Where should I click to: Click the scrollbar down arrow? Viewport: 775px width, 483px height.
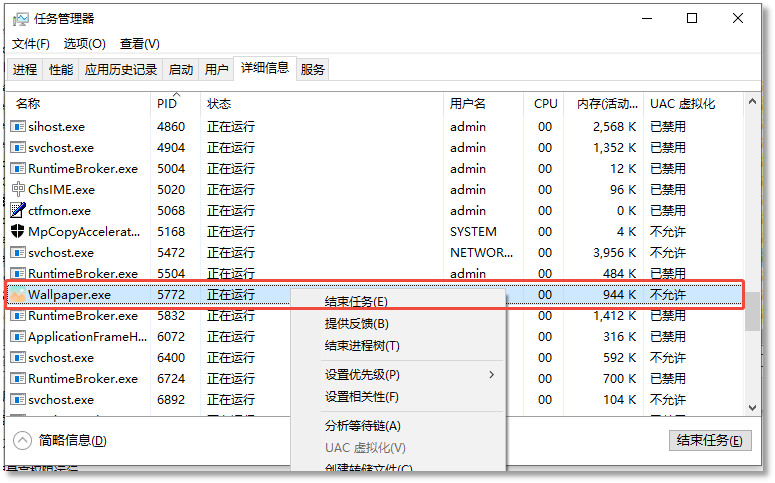752,408
